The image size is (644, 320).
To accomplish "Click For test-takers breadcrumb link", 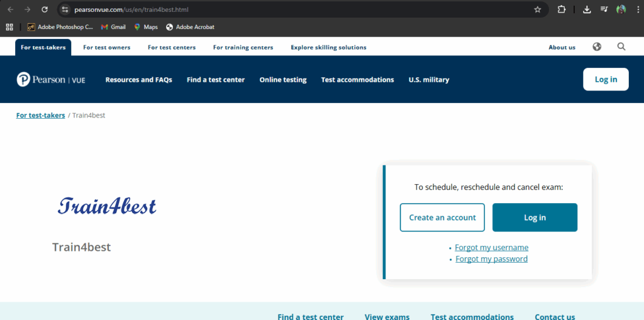I will (41, 116).
